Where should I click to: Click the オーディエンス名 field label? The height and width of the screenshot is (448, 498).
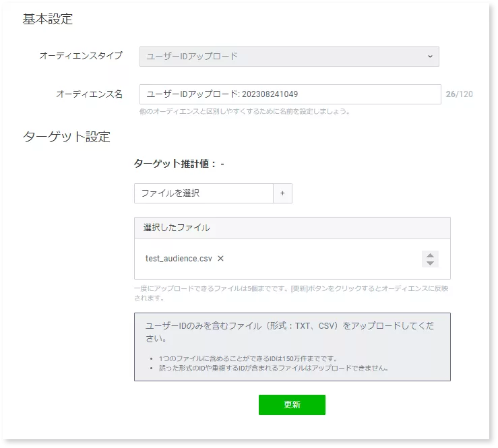(x=89, y=94)
